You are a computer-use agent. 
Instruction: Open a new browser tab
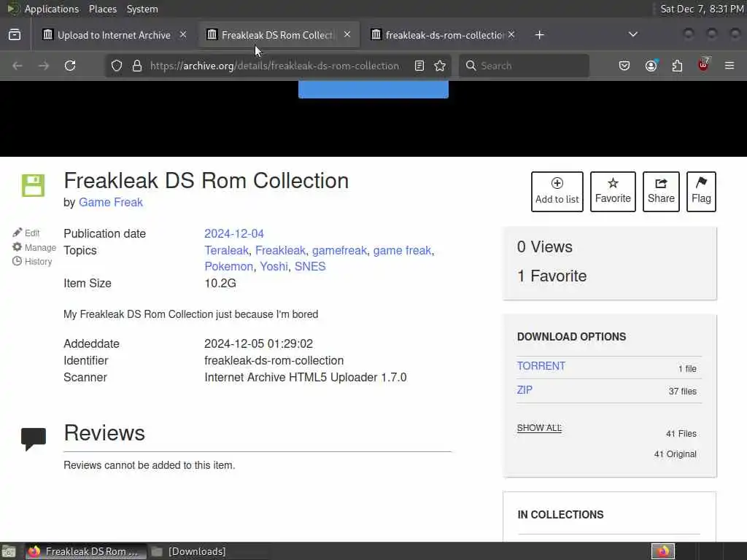pyautogui.click(x=539, y=35)
